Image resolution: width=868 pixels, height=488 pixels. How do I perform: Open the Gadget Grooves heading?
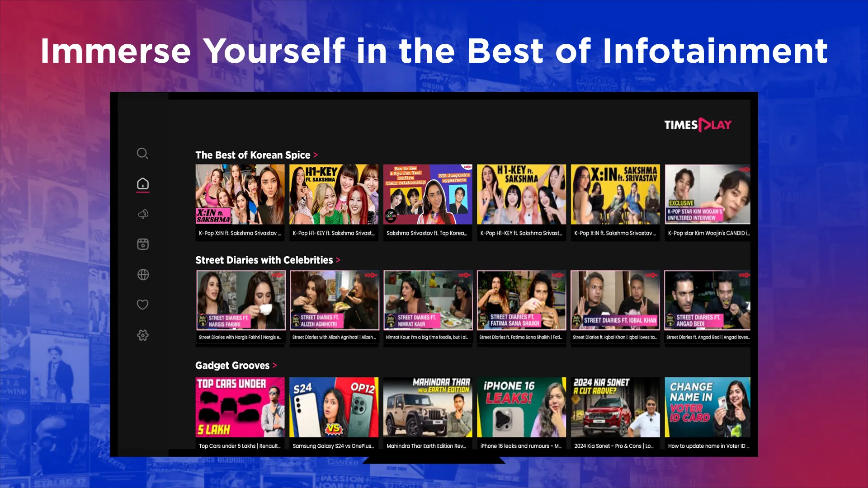click(232, 366)
